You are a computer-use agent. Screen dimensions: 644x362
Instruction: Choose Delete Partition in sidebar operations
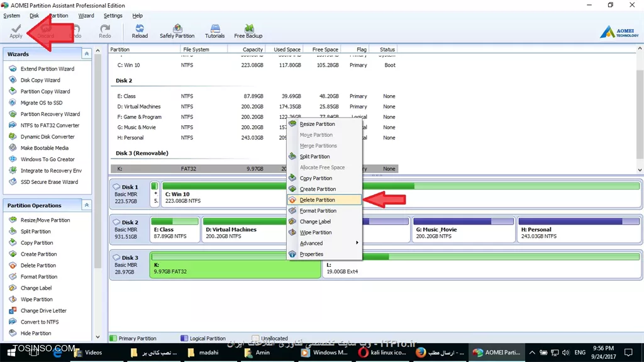coord(38,265)
